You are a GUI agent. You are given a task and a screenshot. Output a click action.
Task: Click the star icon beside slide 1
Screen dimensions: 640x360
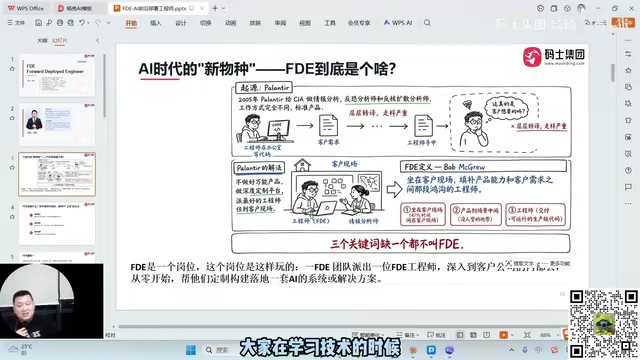12,69
